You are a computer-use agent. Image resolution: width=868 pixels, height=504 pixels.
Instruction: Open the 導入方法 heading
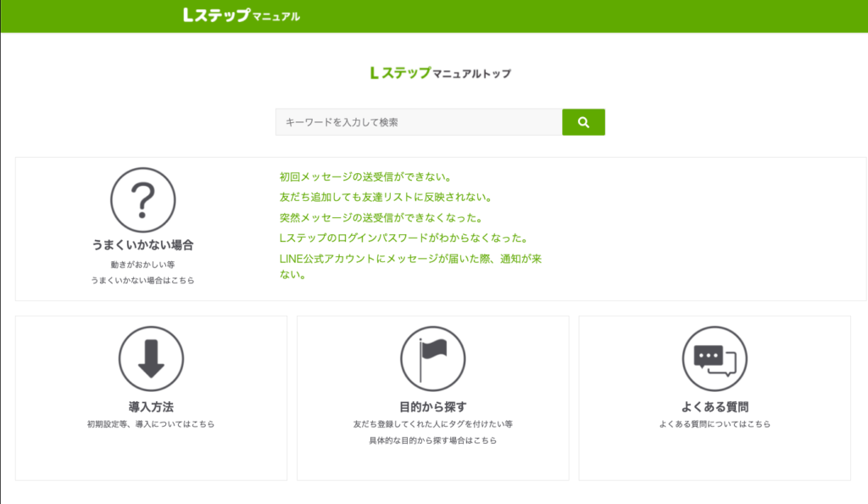pyautogui.click(x=151, y=406)
